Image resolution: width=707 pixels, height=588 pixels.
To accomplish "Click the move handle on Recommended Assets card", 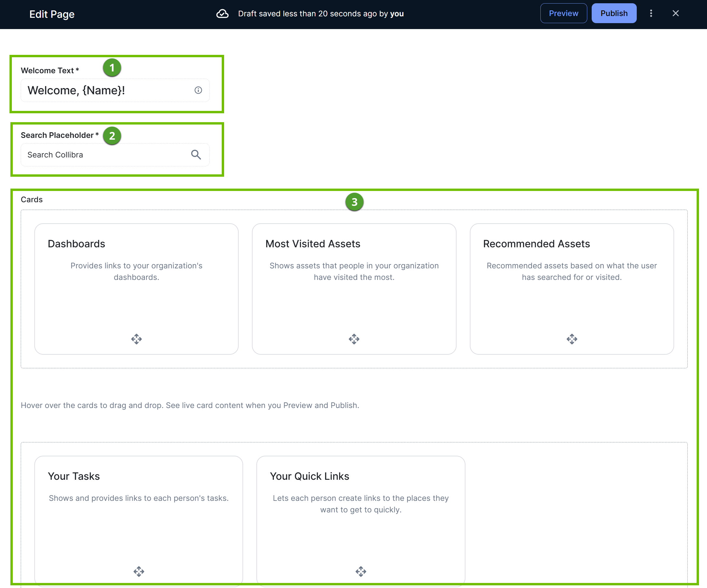I will [x=572, y=339].
